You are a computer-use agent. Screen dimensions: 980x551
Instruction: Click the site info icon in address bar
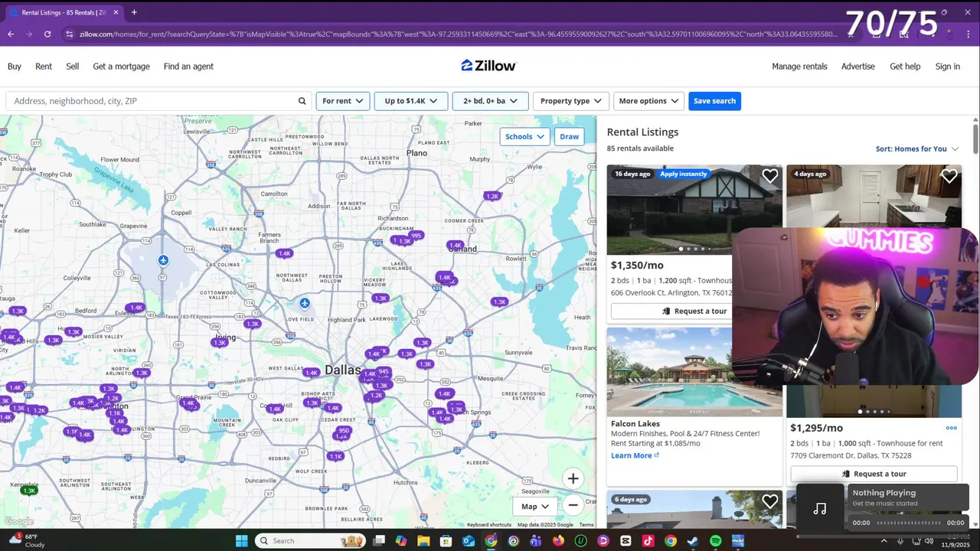click(x=69, y=34)
